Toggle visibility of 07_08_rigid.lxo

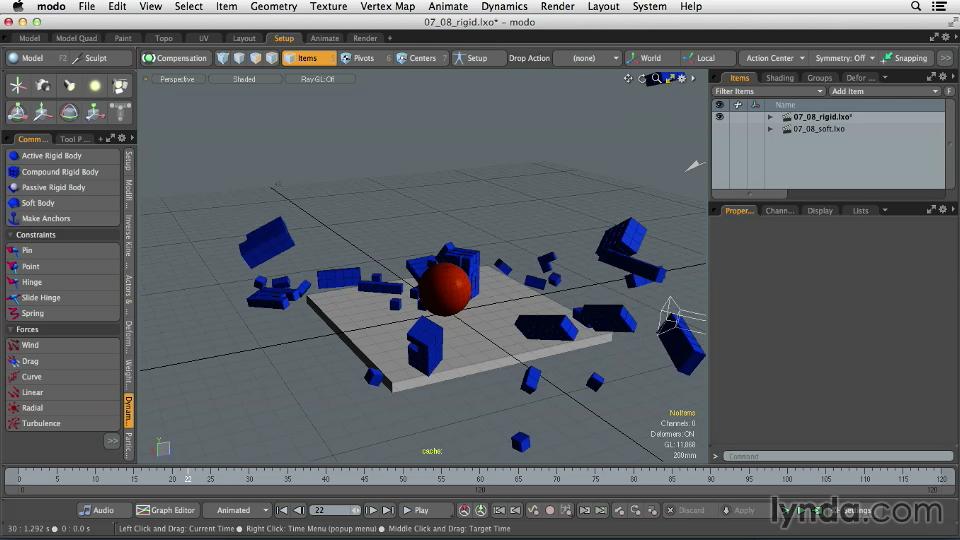pyautogui.click(x=719, y=117)
